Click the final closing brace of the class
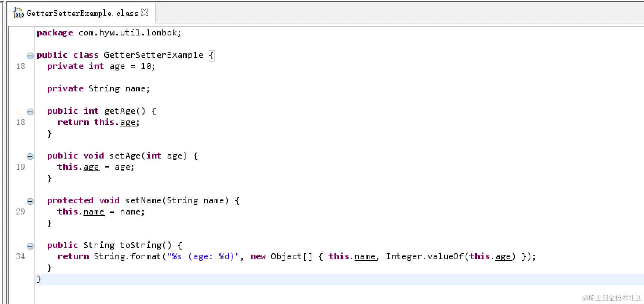 [39, 279]
